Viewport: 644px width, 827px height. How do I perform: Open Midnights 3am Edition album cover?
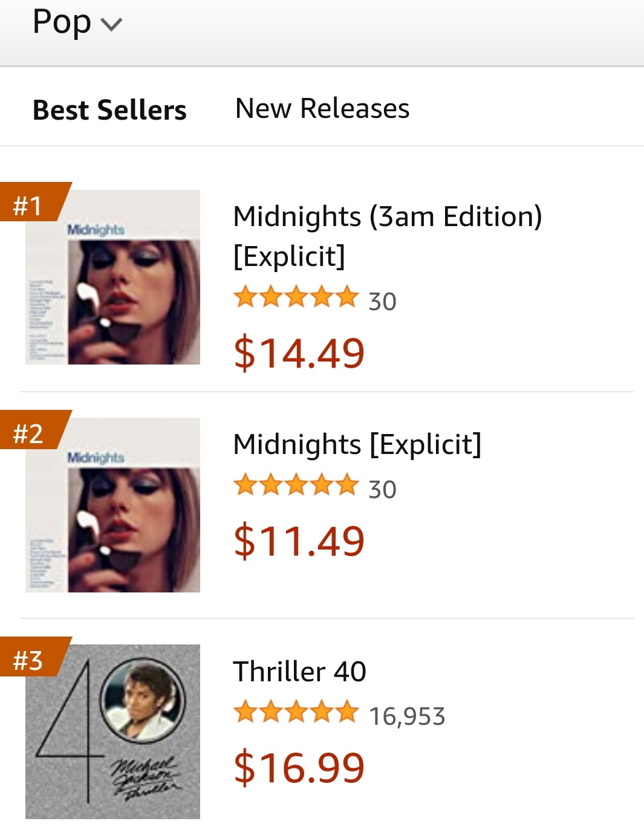112,277
